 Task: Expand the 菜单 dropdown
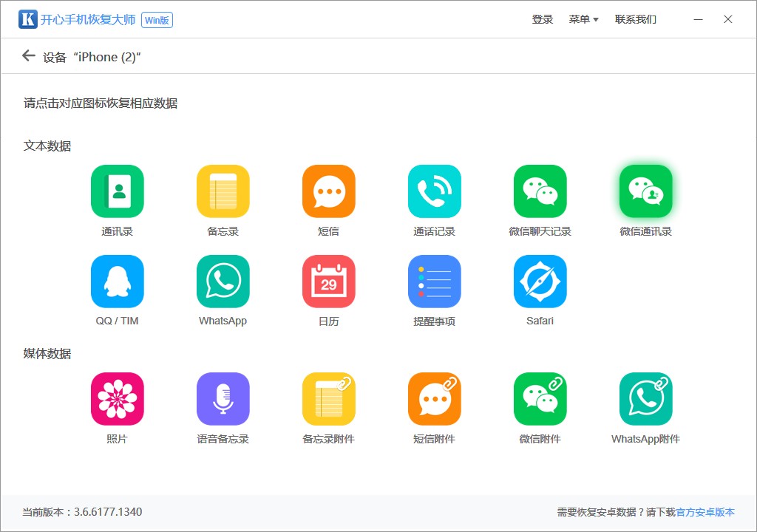tap(583, 18)
